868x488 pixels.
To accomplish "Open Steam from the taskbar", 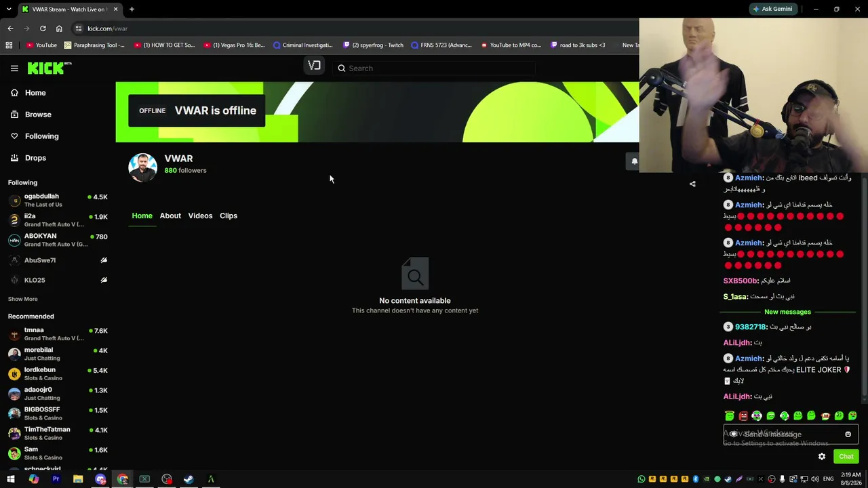I will [189, 479].
